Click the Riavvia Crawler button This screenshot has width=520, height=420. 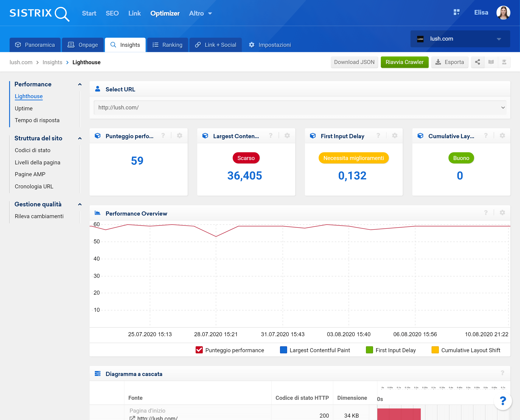click(404, 62)
